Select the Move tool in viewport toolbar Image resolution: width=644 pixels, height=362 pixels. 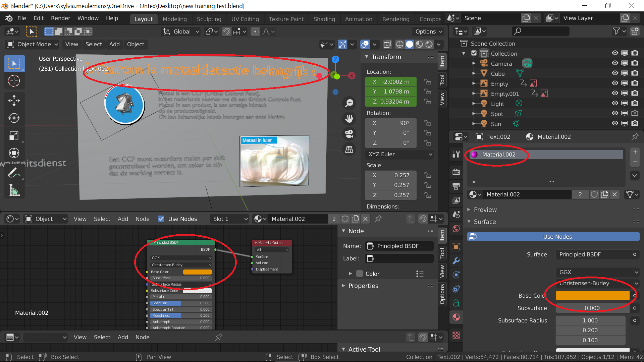coord(14,100)
